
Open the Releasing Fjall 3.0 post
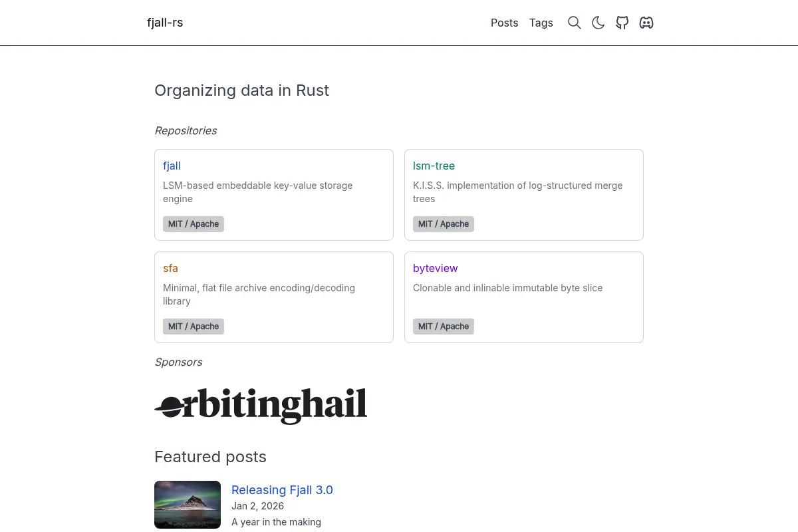pyautogui.click(x=282, y=490)
